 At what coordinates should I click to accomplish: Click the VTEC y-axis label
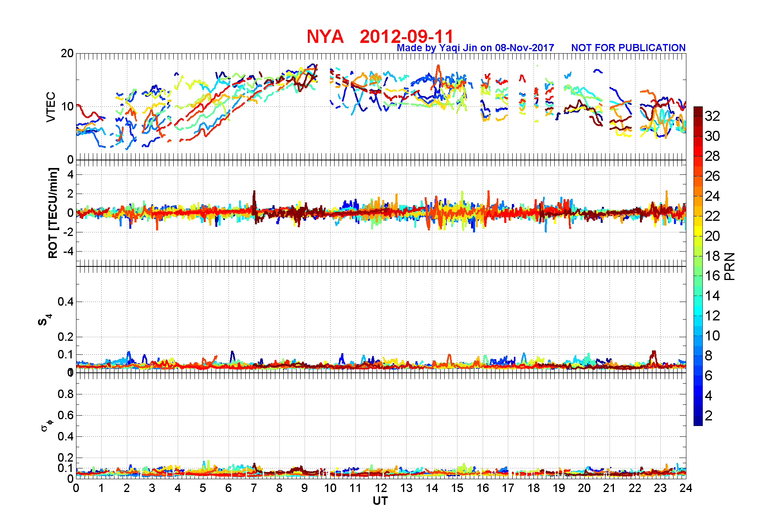click(51, 107)
